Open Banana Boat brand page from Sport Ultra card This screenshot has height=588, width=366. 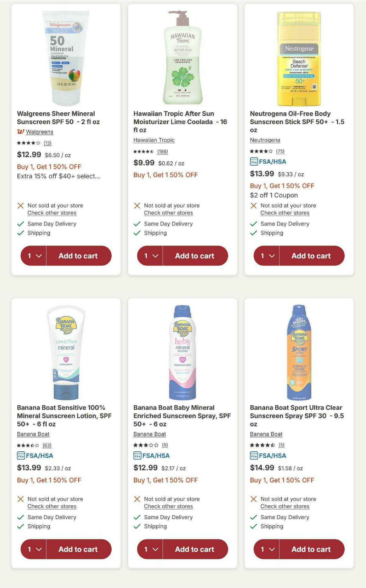click(x=266, y=434)
